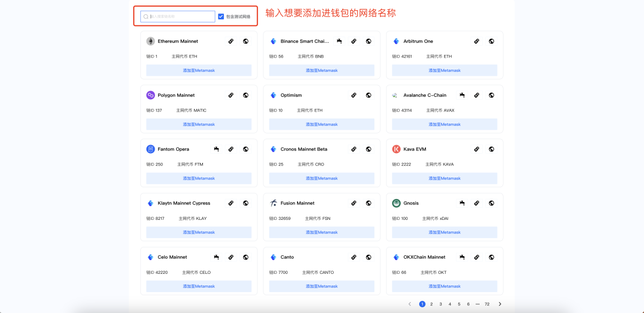The height and width of the screenshot is (313, 644).
Task: Open the globe icon on Klaytn Mainnet Cypress card
Action: (246, 203)
